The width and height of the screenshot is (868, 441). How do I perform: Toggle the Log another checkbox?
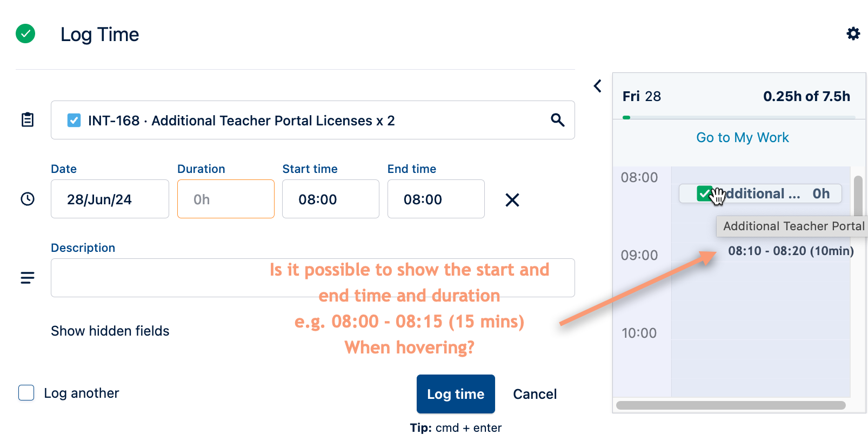pos(26,393)
